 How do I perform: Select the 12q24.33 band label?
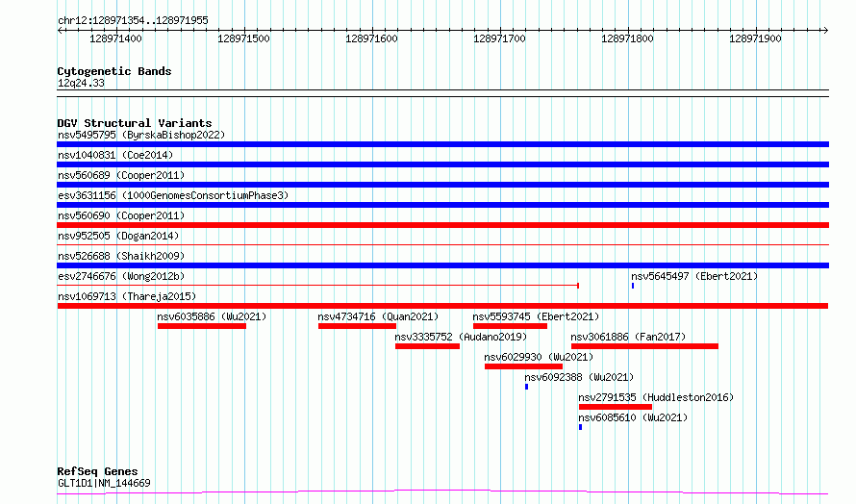[x=81, y=84]
